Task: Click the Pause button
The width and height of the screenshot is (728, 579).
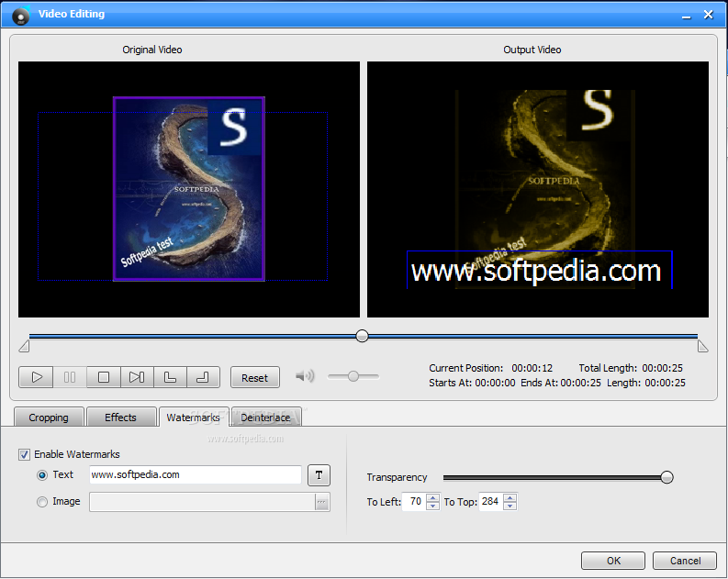Action: click(70, 377)
